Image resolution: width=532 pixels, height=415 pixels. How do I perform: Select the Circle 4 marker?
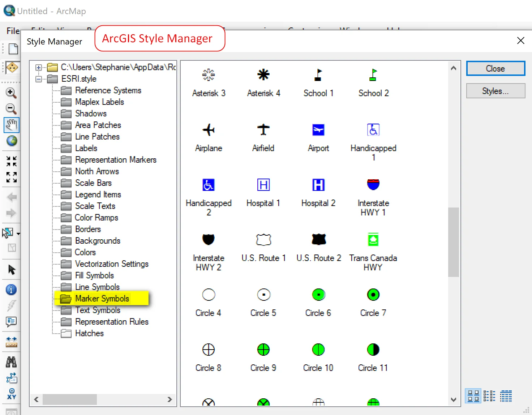click(x=209, y=295)
